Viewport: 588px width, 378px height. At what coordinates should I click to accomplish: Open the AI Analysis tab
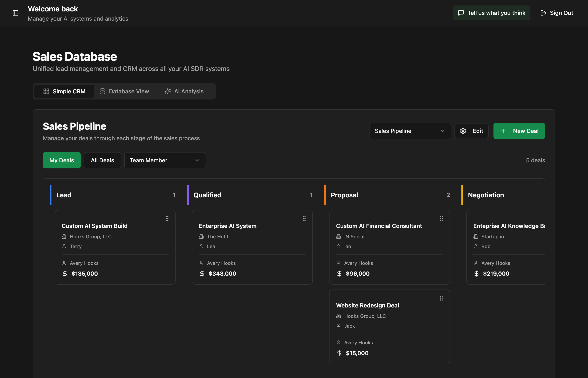click(x=184, y=91)
